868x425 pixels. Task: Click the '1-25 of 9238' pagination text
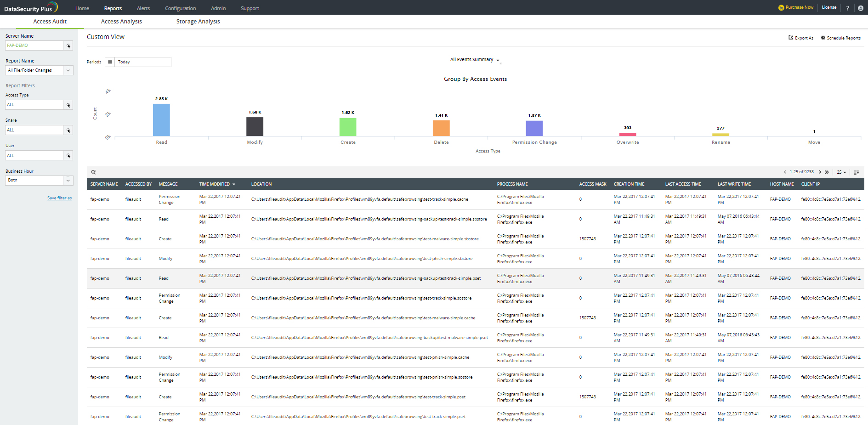802,172
